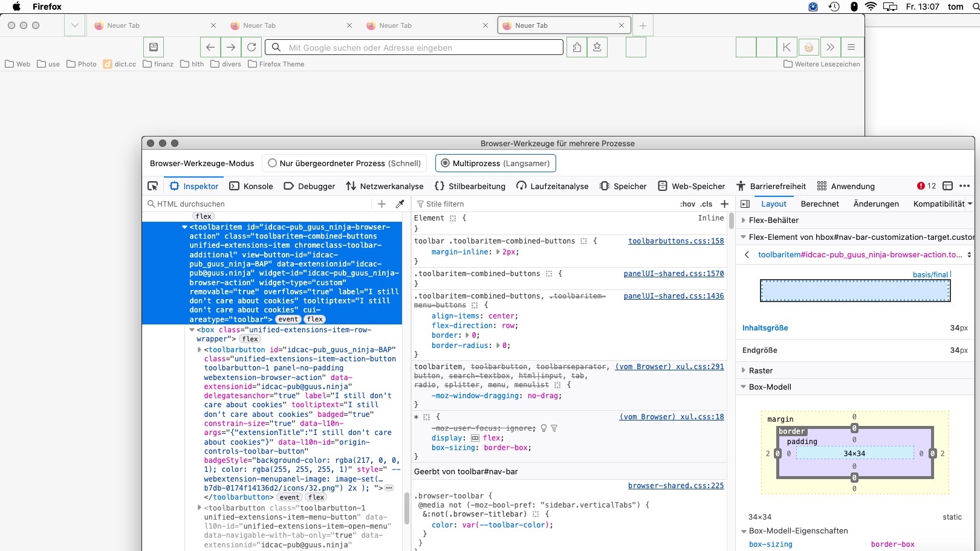This screenshot has height=551, width=980.
Task: Click the reload page button
Action: point(251,47)
